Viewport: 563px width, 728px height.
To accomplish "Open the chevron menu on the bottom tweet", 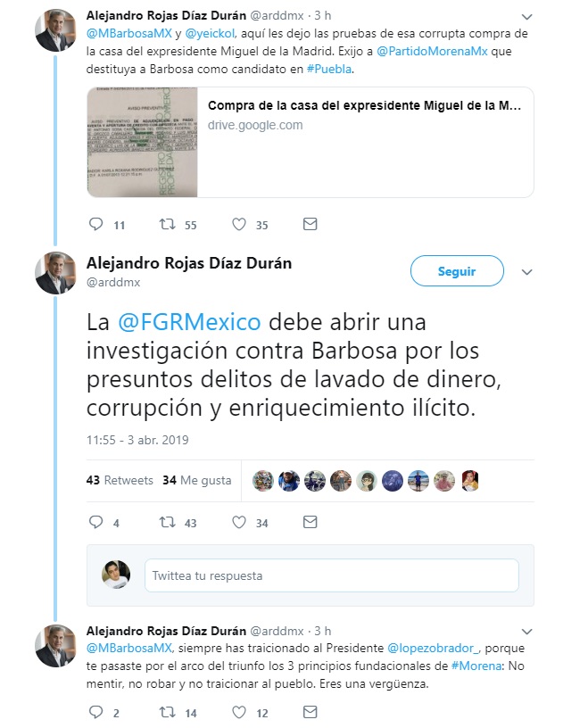I will (526, 632).
